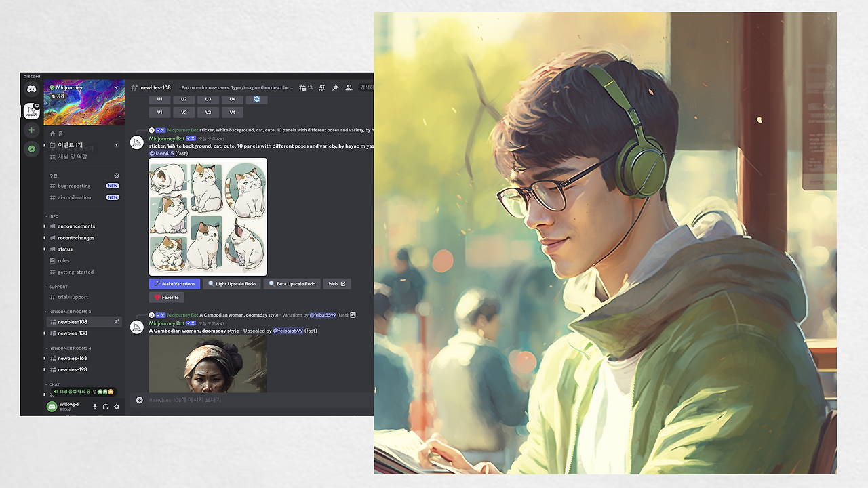Image resolution: width=868 pixels, height=488 pixels.
Task: Open user settings gear icon
Action: [117, 407]
